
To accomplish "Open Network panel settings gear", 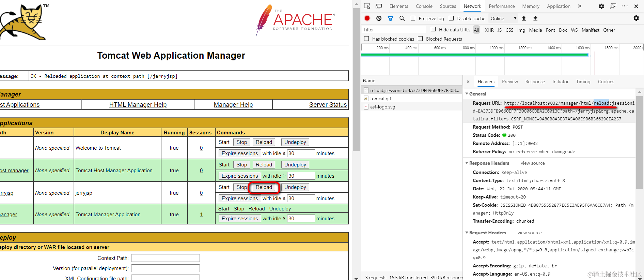I will pos(636,18).
